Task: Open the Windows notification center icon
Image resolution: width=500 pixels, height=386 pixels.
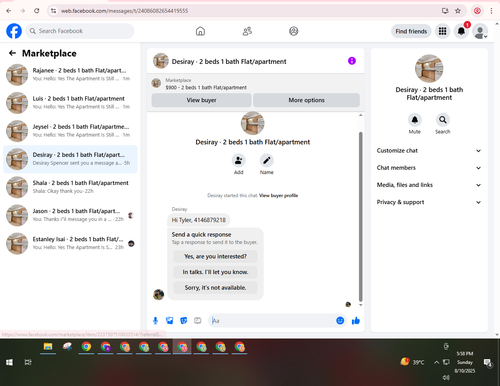Action: tap(488, 363)
